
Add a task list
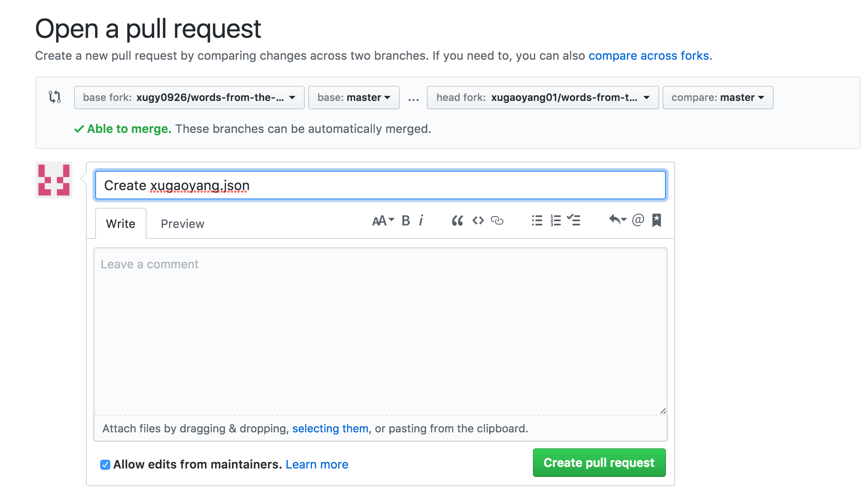(573, 220)
